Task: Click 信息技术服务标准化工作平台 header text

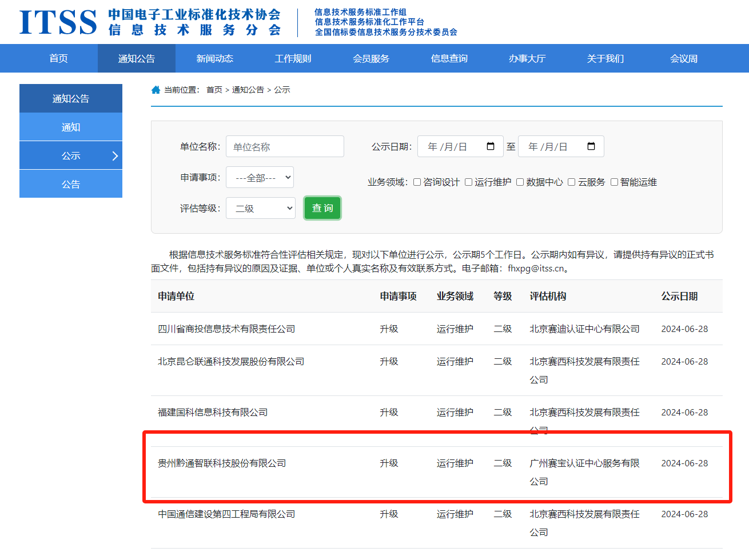Action: click(x=370, y=22)
